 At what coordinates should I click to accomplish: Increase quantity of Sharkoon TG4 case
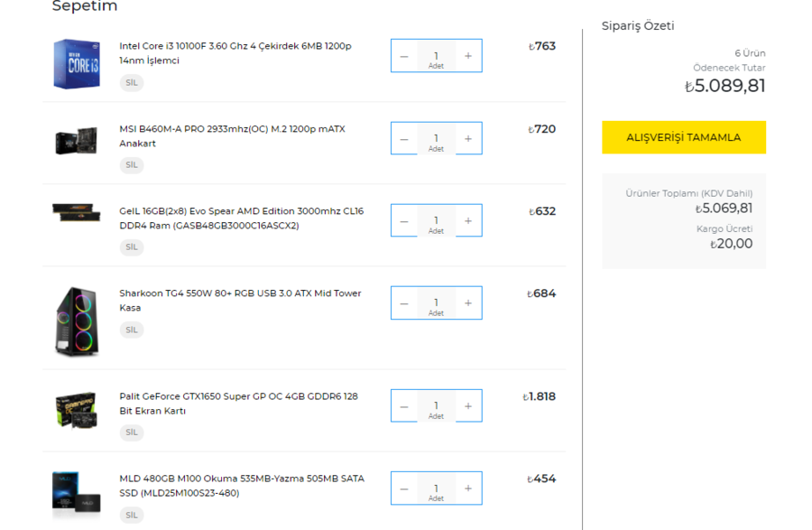coord(467,303)
